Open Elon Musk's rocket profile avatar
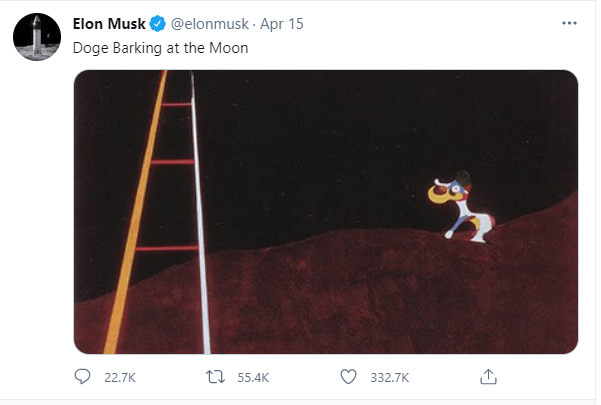 pos(37,37)
